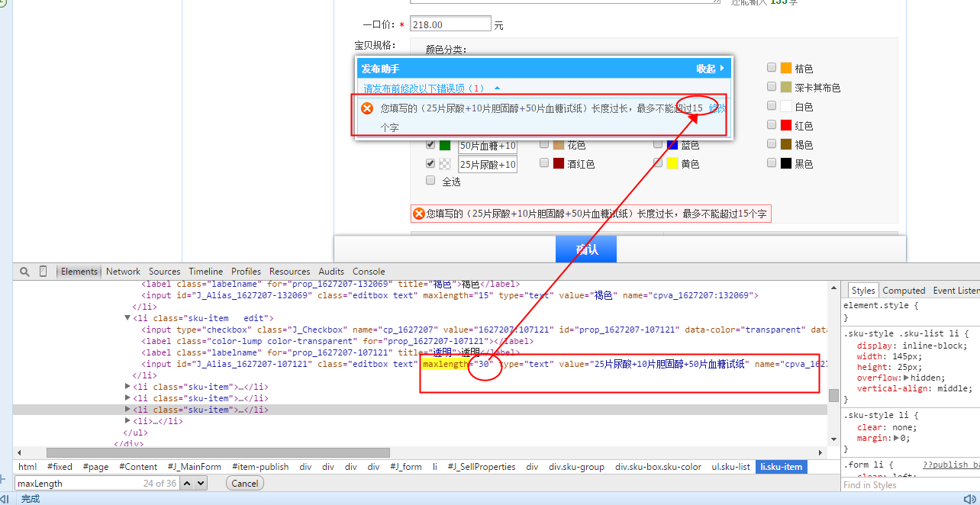Jump to the previous search match arrow
This screenshot has height=505, width=980.
click(186, 483)
